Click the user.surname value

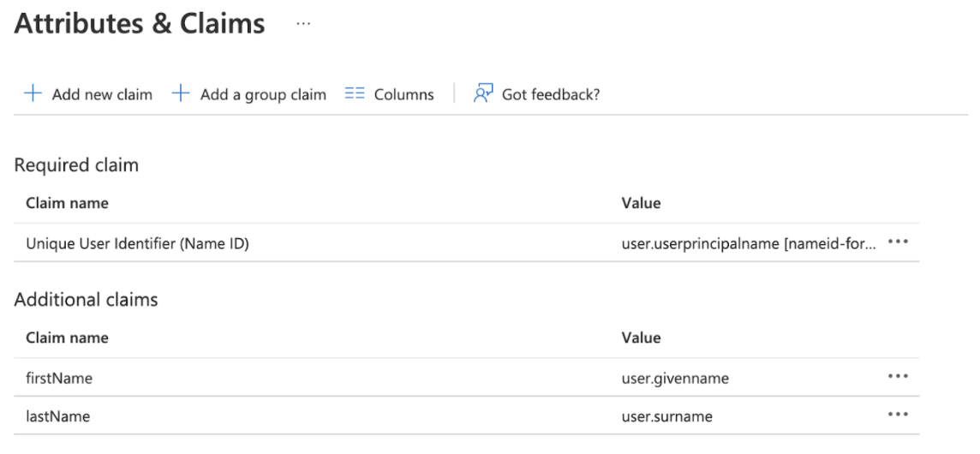pyautogui.click(x=666, y=416)
